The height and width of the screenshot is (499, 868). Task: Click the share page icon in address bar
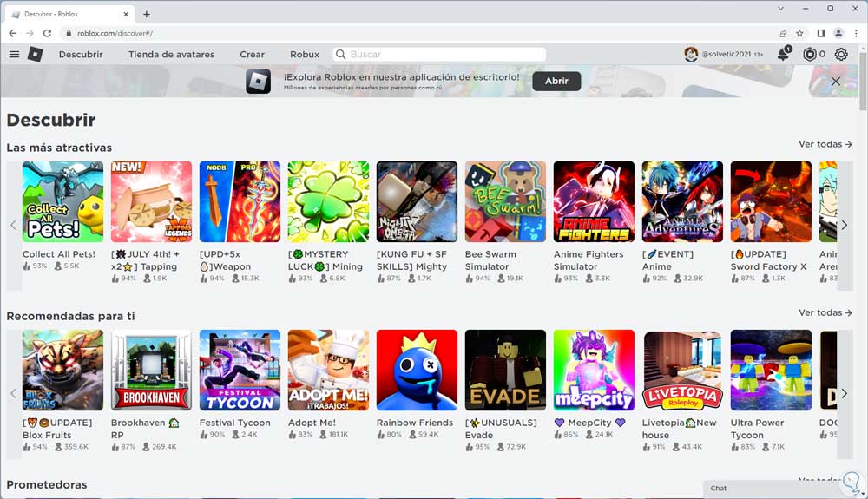[x=782, y=33]
